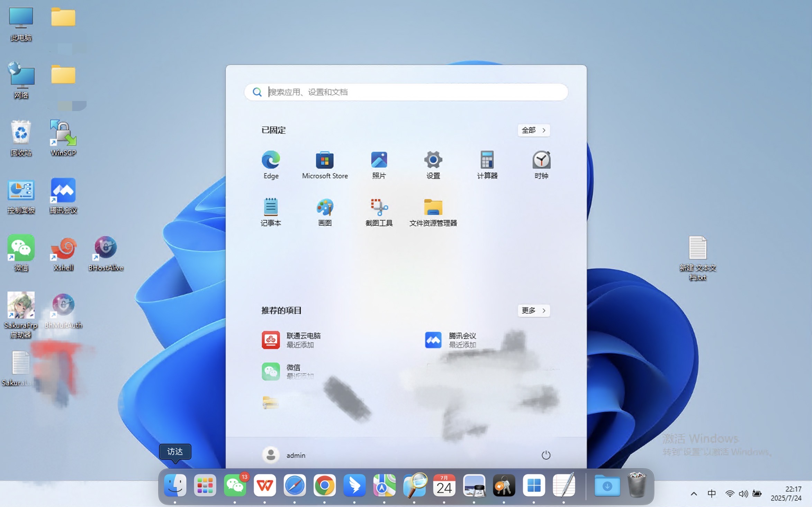
Task: Open Wi-Fi network tray icon
Action: [x=730, y=494]
